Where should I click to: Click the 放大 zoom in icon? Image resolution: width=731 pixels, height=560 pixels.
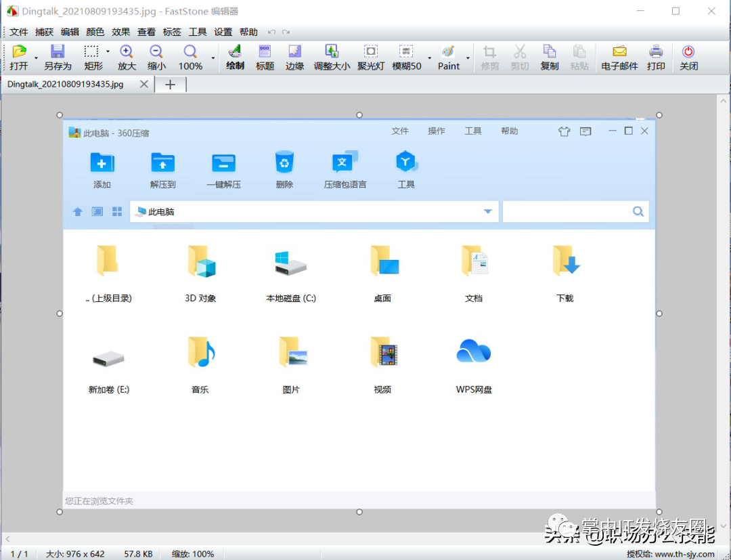[x=127, y=58]
